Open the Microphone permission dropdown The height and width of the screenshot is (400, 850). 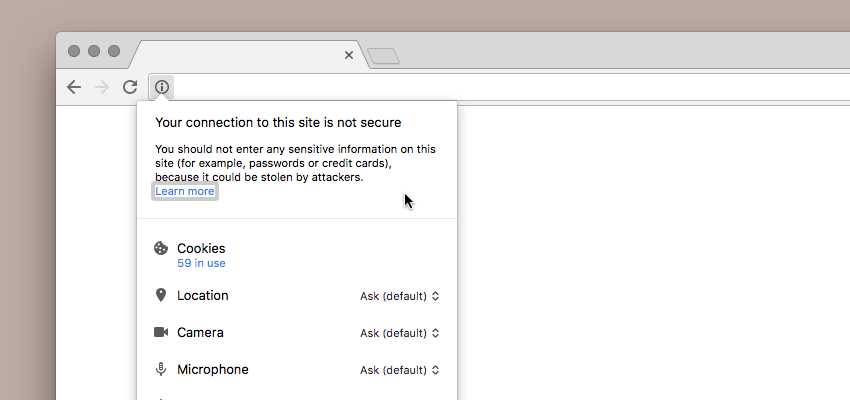point(400,370)
